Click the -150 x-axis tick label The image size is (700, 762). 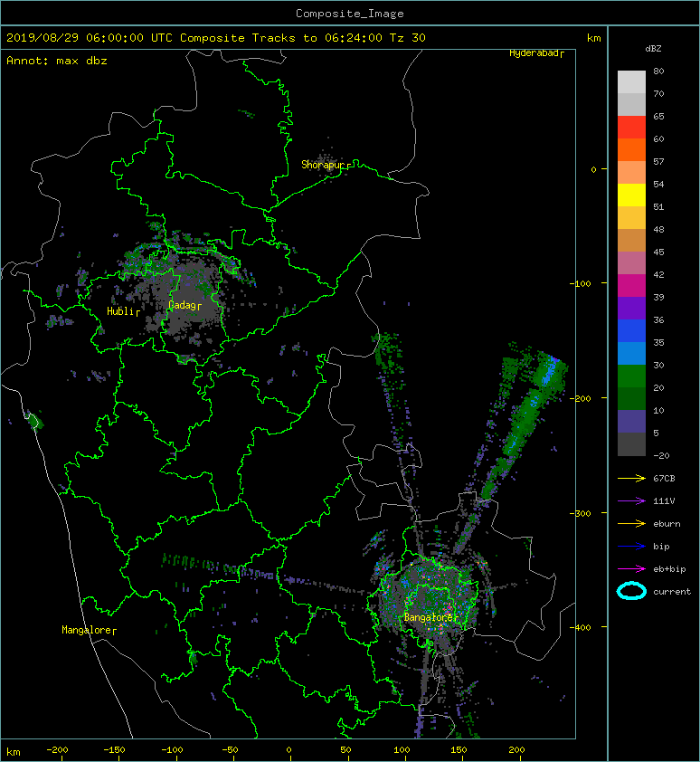pyautogui.click(x=114, y=750)
